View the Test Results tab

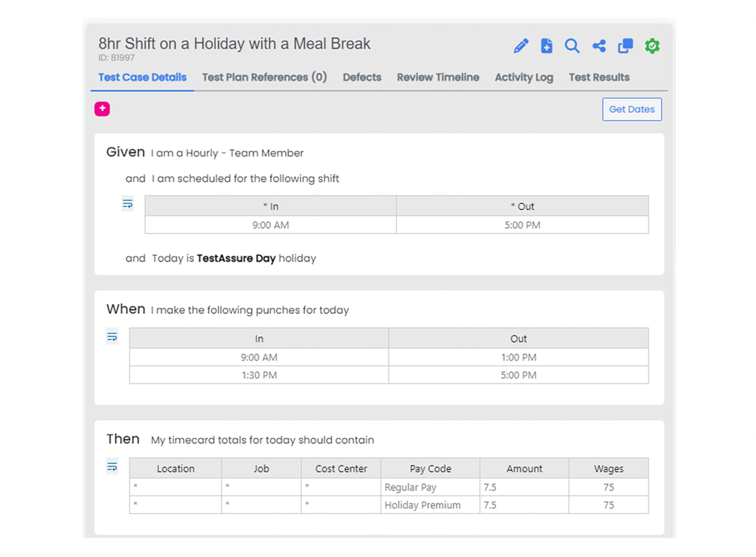pyautogui.click(x=599, y=77)
